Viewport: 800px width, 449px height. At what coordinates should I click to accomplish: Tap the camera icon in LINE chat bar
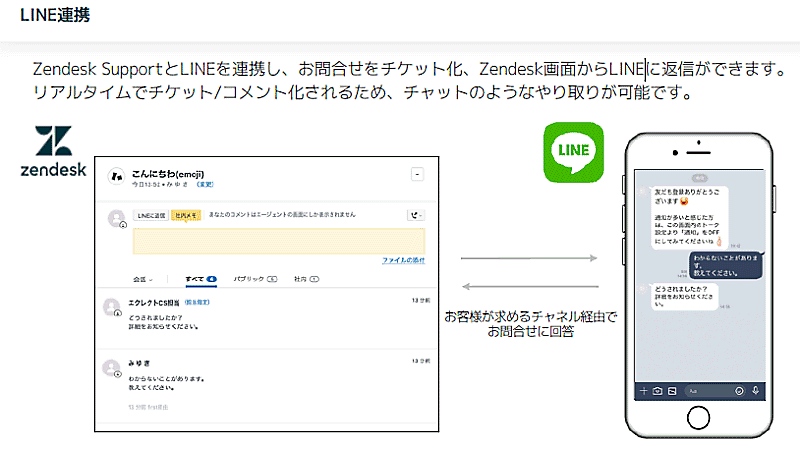658,390
